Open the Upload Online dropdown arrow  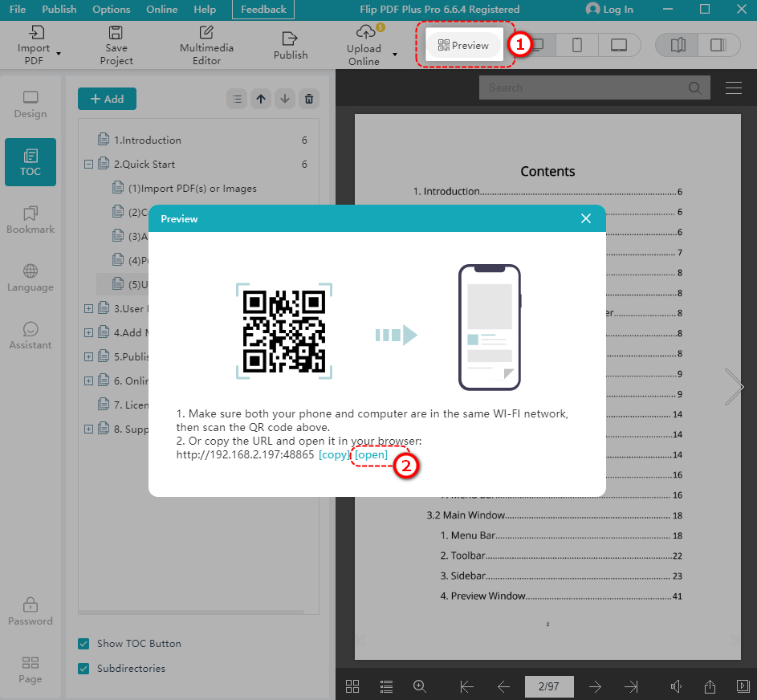(x=395, y=54)
